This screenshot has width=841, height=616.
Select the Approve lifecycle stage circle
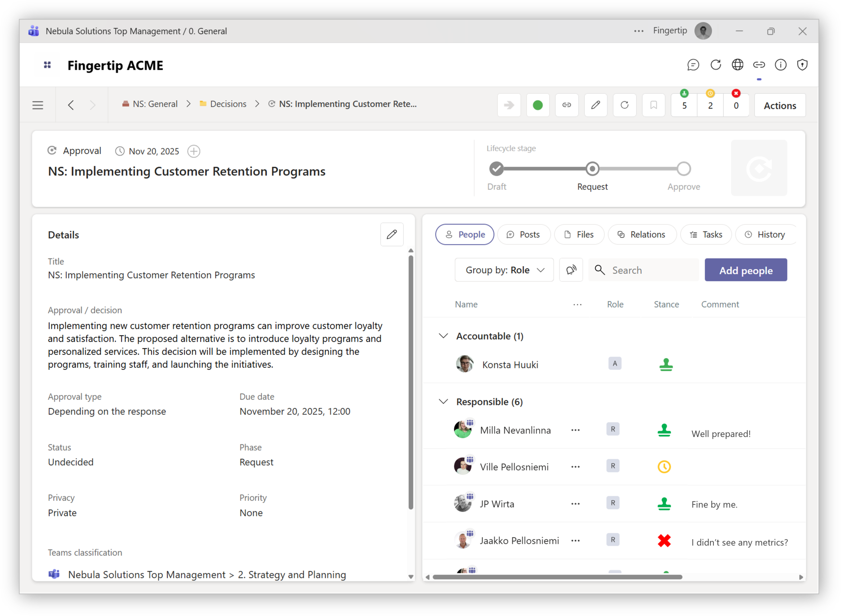[684, 169]
